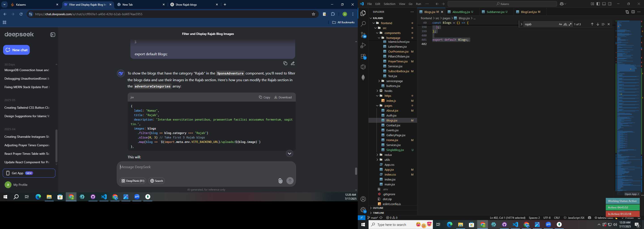The height and width of the screenshot is (229, 644).
Task: Toggle Secondary Side Bar in VS Code
Action: click(610, 4)
